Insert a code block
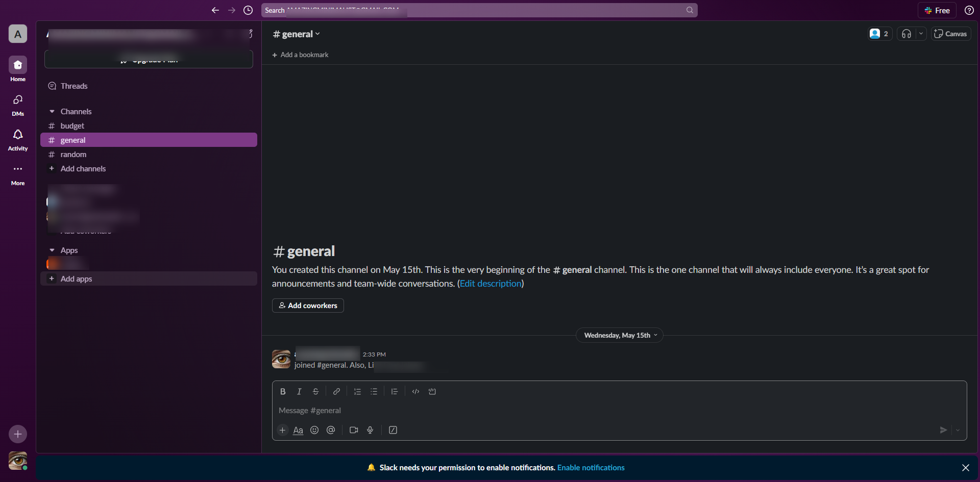 point(432,392)
